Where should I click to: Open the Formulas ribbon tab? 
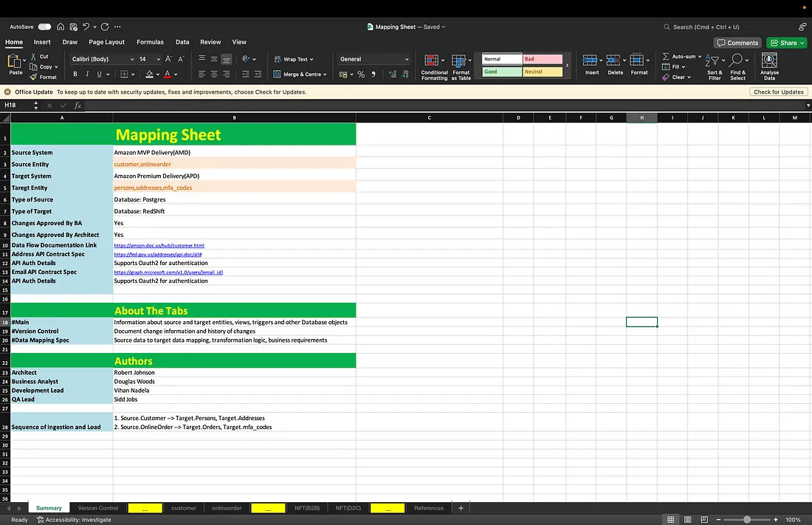[150, 42]
